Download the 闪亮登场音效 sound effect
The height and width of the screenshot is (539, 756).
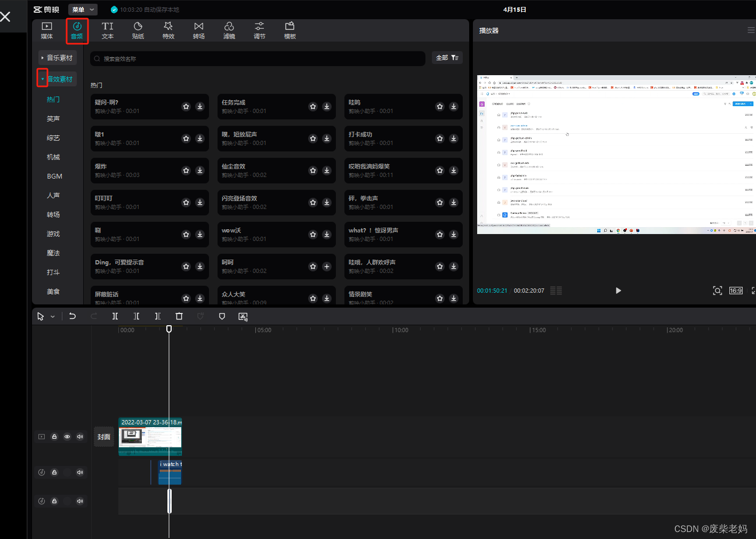tap(327, 203)
